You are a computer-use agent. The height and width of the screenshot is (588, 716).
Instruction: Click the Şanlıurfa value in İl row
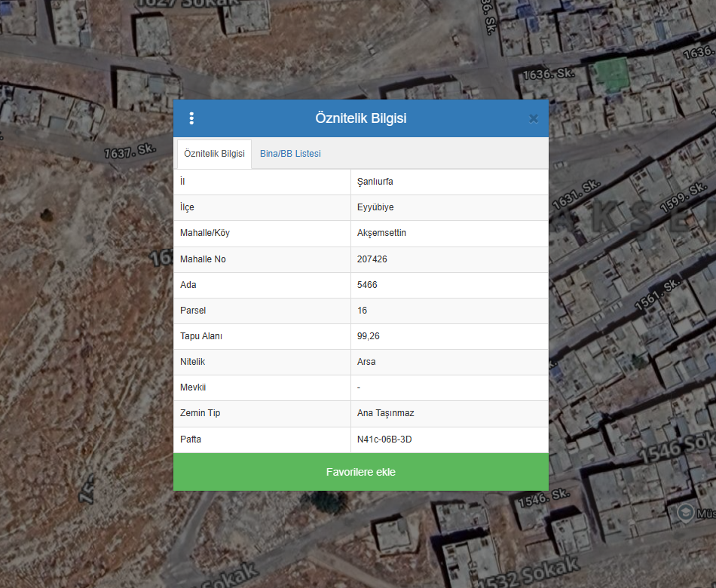(375, 182)
